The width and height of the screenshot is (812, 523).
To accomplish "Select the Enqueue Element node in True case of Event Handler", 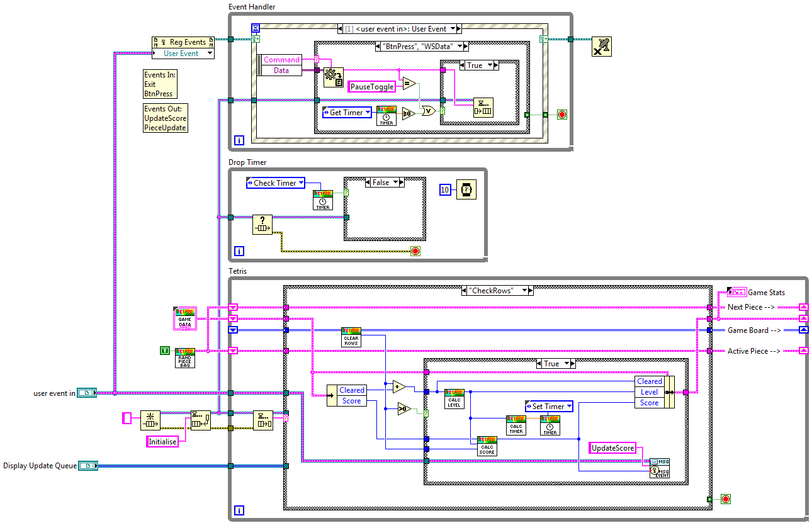I will pos(483,108).
